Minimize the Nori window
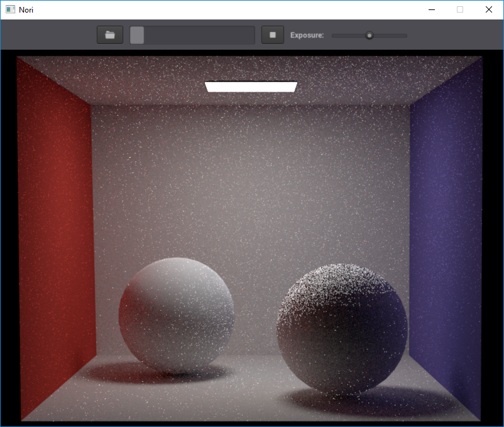 pos(432,9)
